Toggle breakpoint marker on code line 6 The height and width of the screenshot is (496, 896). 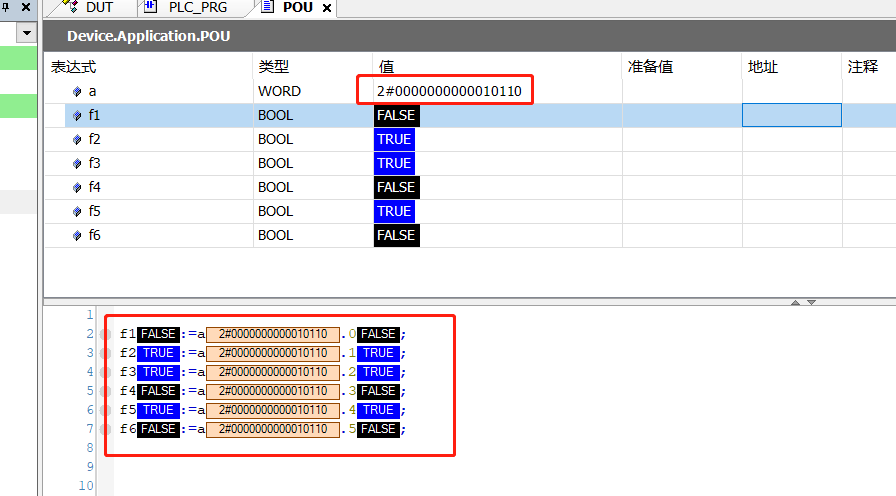pyautogui.click(x=105, y=410)
